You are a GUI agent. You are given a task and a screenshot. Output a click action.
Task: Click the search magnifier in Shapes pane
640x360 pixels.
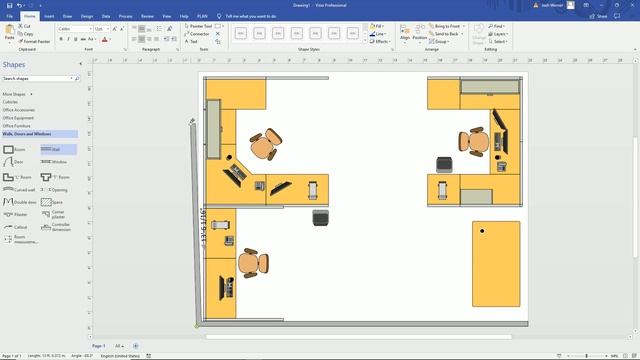pyautogui.click(x=77, y=78)
